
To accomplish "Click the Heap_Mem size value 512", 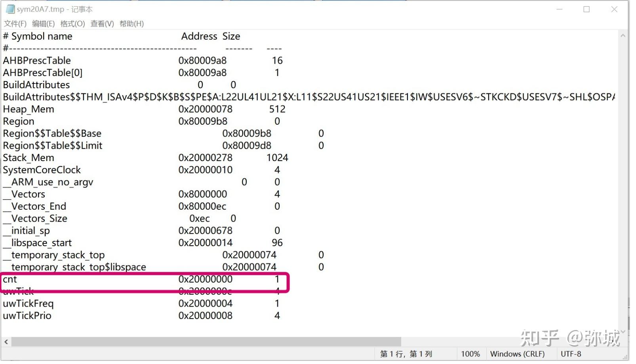I will 277,109.
